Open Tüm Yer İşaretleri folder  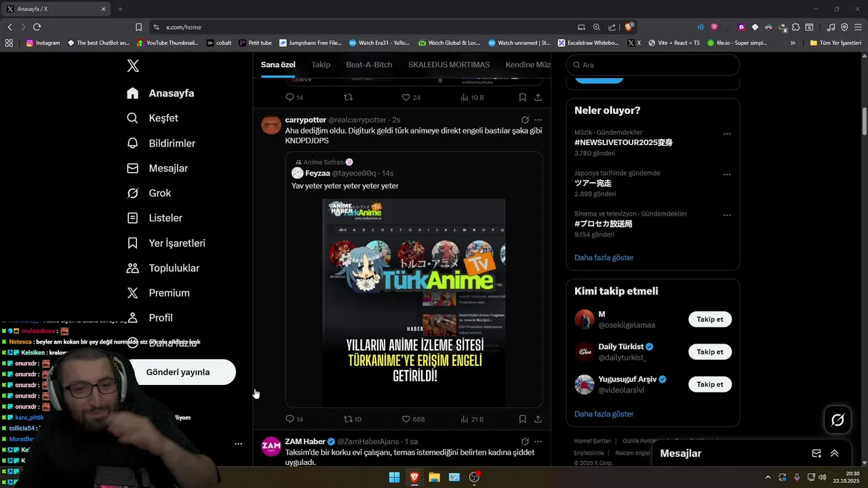(x=835, y=43)
